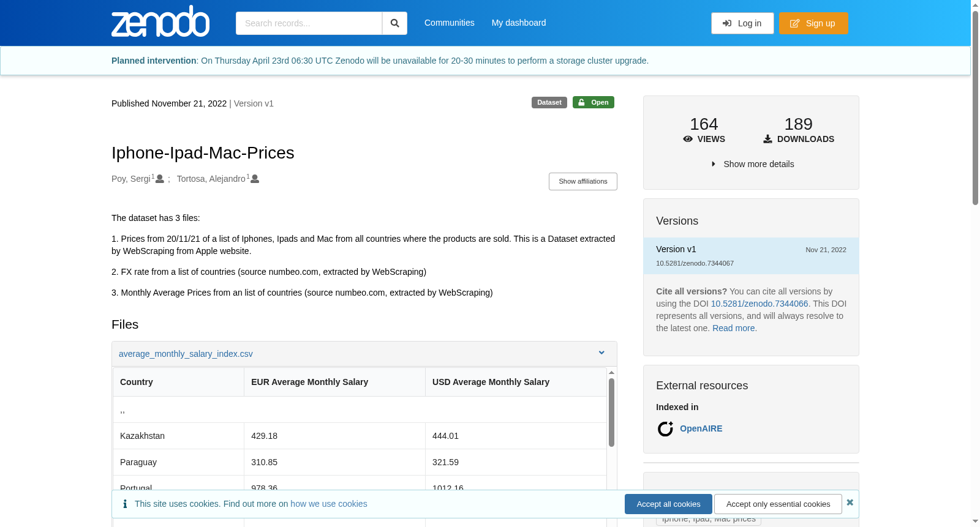This screenshot has height=527, width=980.
Task: Go to My dashboard
Action: [x=519, y=23]
